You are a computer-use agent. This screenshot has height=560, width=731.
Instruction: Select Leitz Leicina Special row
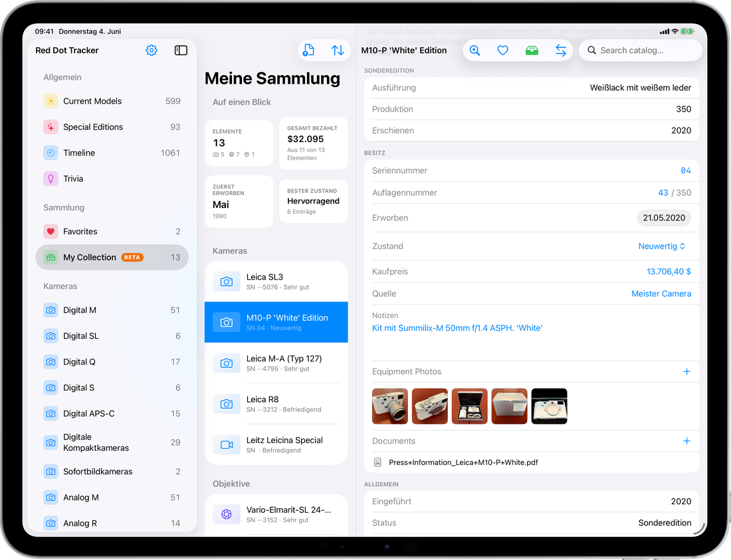click(276, 444)
